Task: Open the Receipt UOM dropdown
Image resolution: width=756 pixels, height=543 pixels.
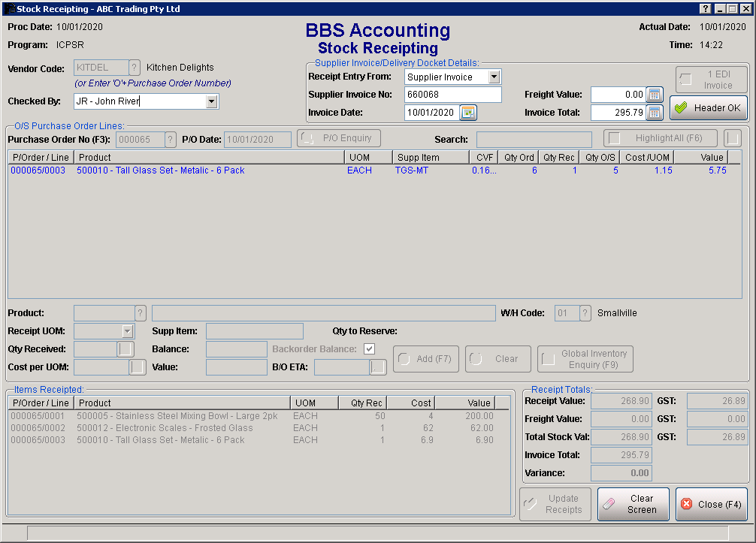Action: click(127, 331)
